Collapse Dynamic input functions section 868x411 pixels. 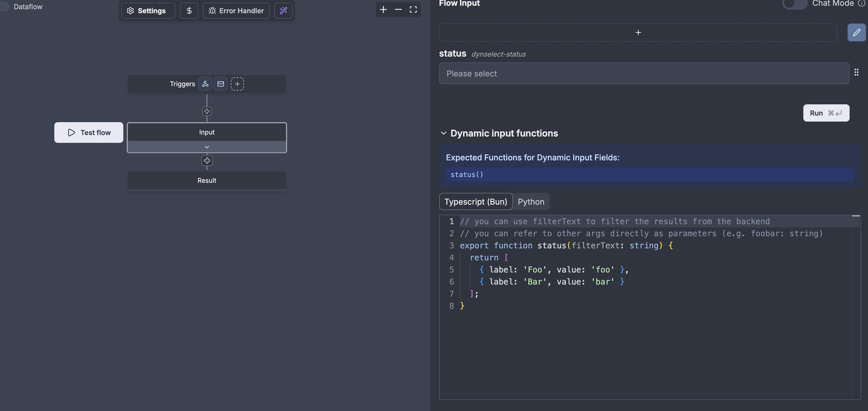click(x=444, y=133)
